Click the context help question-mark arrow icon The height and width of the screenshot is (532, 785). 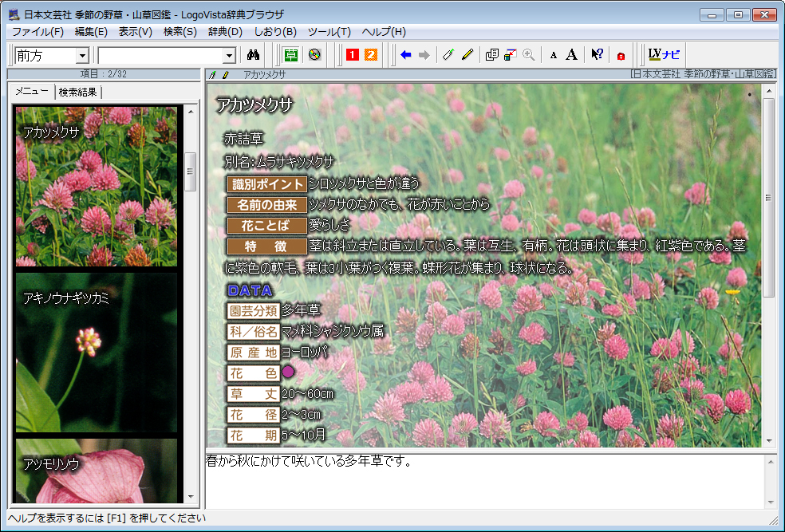(597, 55)
